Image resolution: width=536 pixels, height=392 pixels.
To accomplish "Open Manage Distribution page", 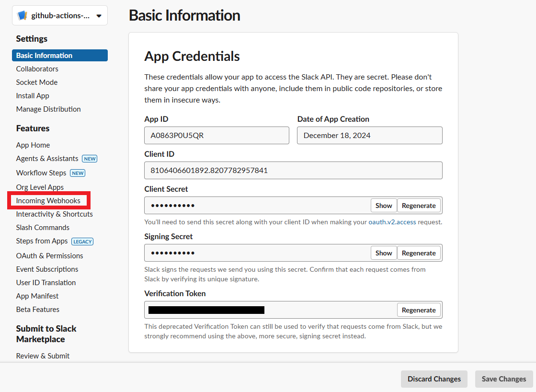I will [x=48, y=109].
